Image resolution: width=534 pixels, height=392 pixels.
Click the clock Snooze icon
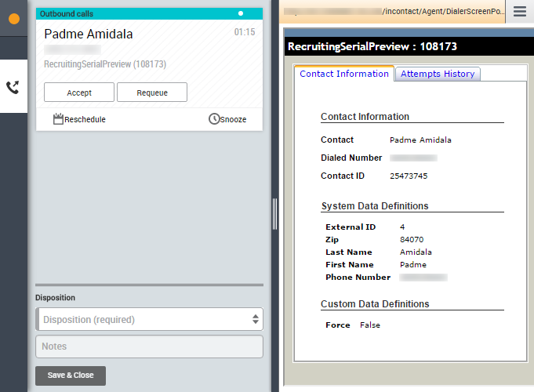[x=213, y=119]
